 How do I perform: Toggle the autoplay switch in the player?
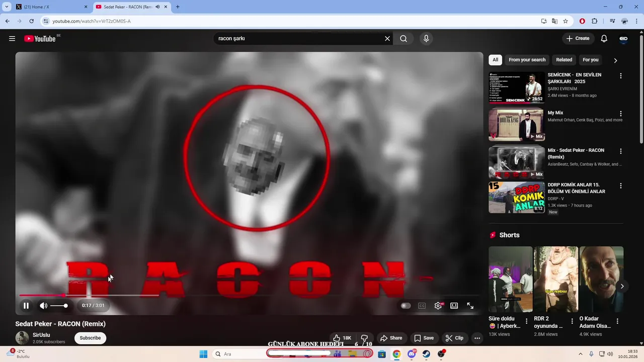(406, 306)
